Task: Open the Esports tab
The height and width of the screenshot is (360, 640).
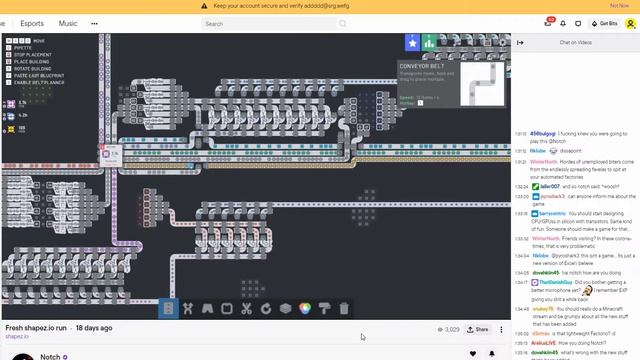Action: (x=32, y=24)
